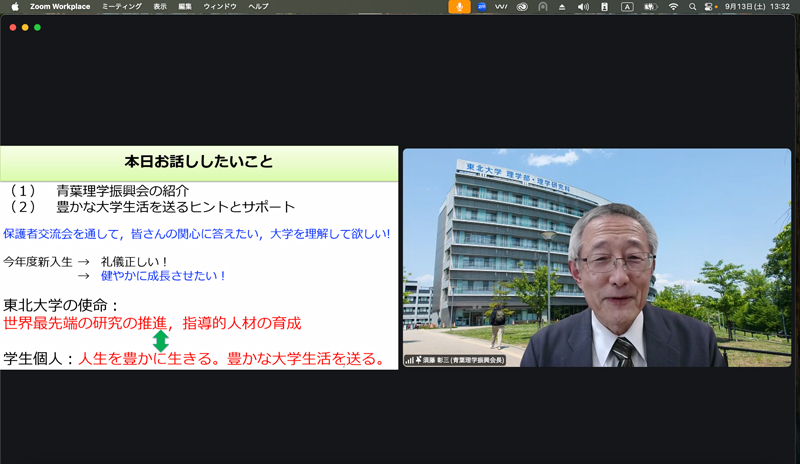Open the 表示 menu
Image resolution: width=800 pixels, height=464 pixels.
click(x=160, y=7)
